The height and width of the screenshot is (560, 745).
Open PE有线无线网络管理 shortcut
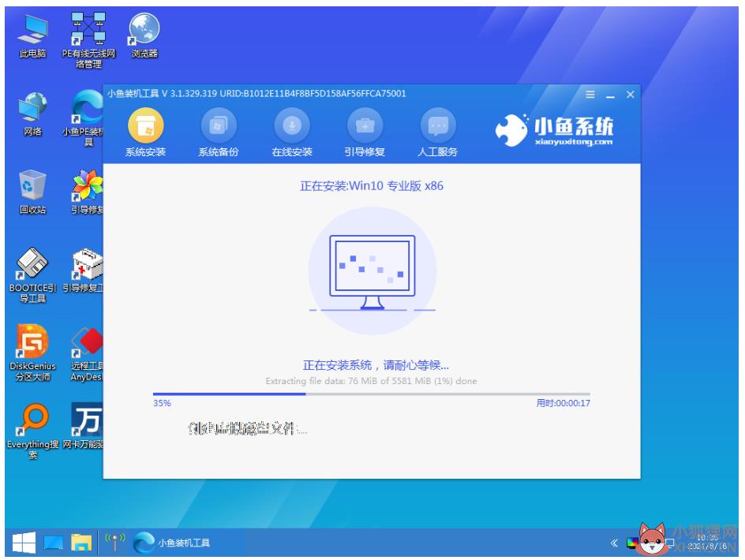click(x=88, y=41)
